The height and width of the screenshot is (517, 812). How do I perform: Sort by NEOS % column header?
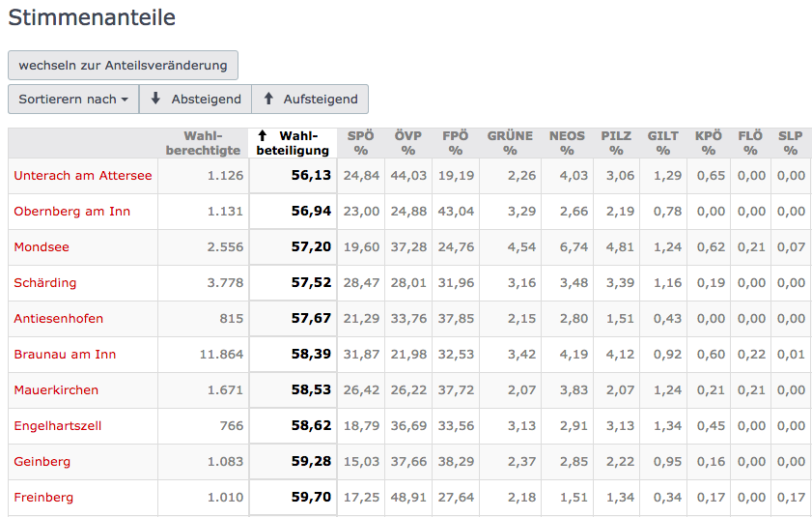click(x=567, y=143)
